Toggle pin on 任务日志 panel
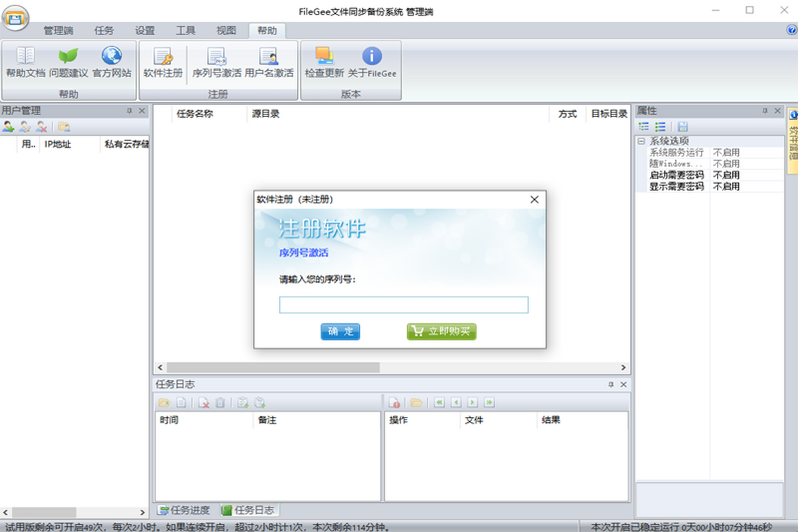The height and width of the screenshot is (532, 798). pyautogui.click(x=611, y=384)
